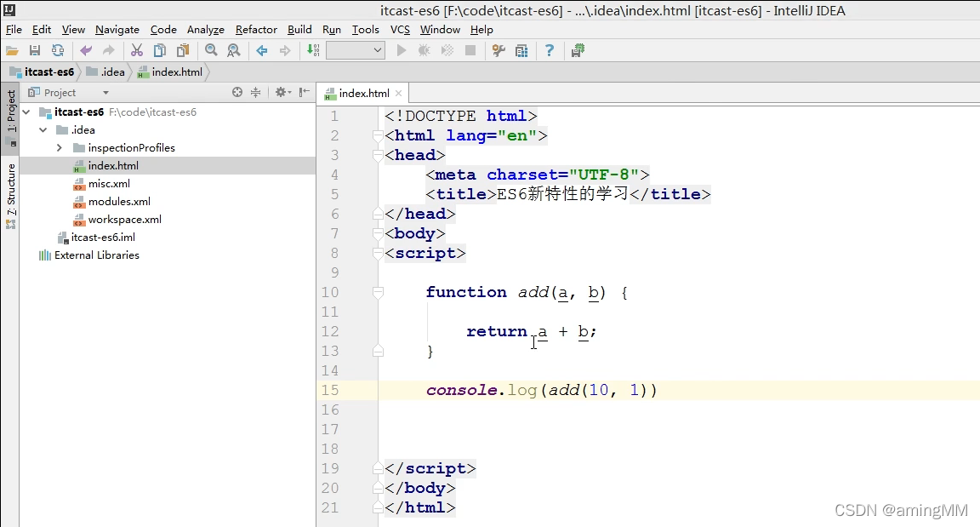980x527 pixels.
Task: Toggle the Z: Structure side tool window
Action: point(10,196)
